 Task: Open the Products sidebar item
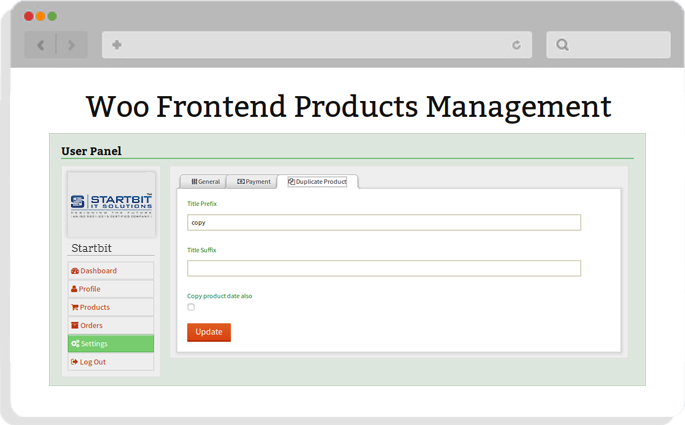click(x=110, y=307)
